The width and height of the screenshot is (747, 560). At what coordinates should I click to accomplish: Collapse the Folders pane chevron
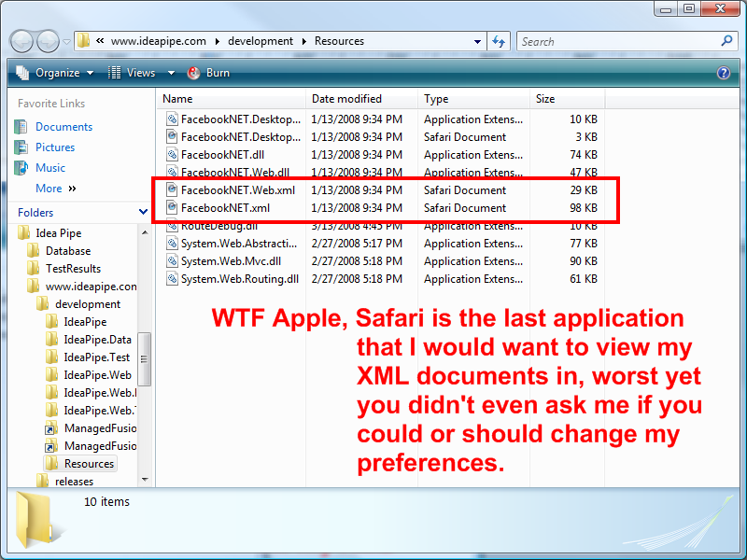[x=143, y=213]
